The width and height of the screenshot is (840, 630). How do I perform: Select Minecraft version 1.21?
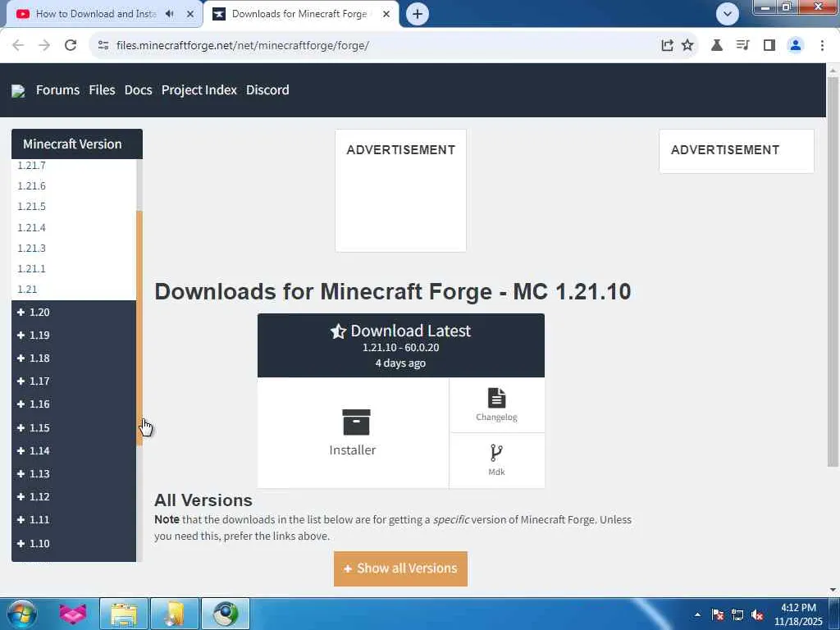(27, 290)
